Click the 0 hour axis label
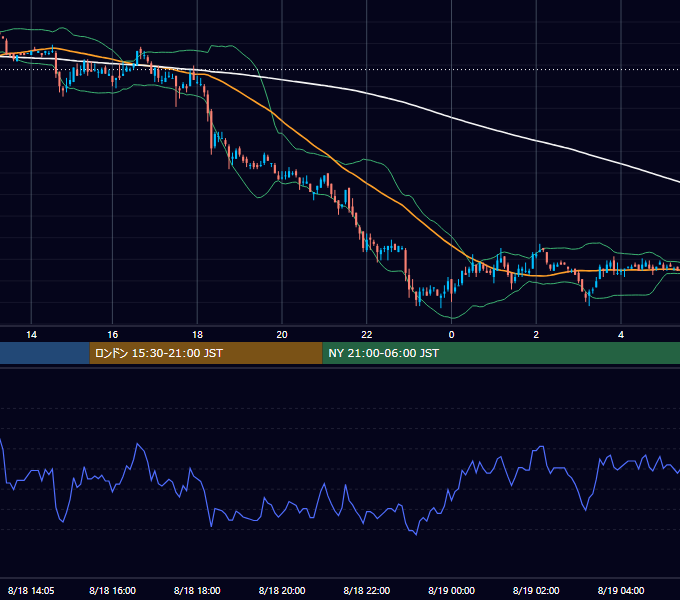Image resolution: width=680 pixels, height=600 pixels. point(451,335)
